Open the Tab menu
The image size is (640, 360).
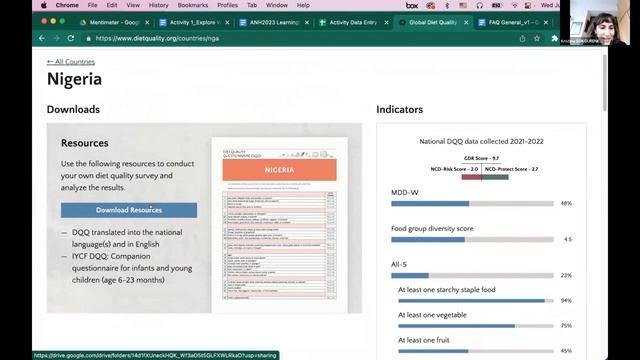[x=252, y=5]
